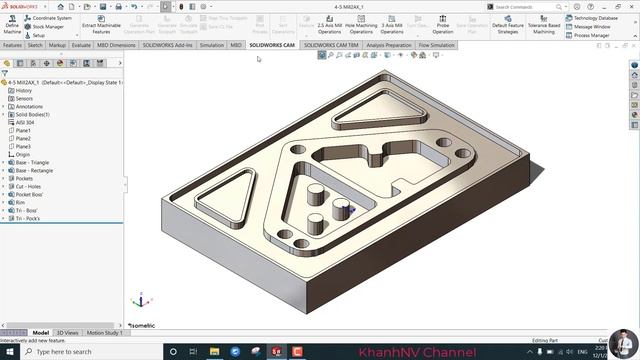
Task: Expand the Rim feature
Action: point(4,202)
